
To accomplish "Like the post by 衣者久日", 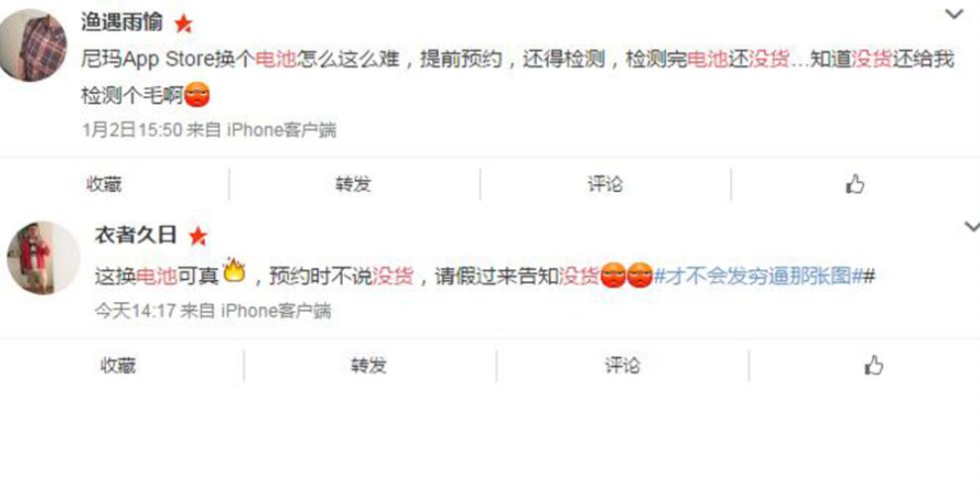I will [873, 364].
